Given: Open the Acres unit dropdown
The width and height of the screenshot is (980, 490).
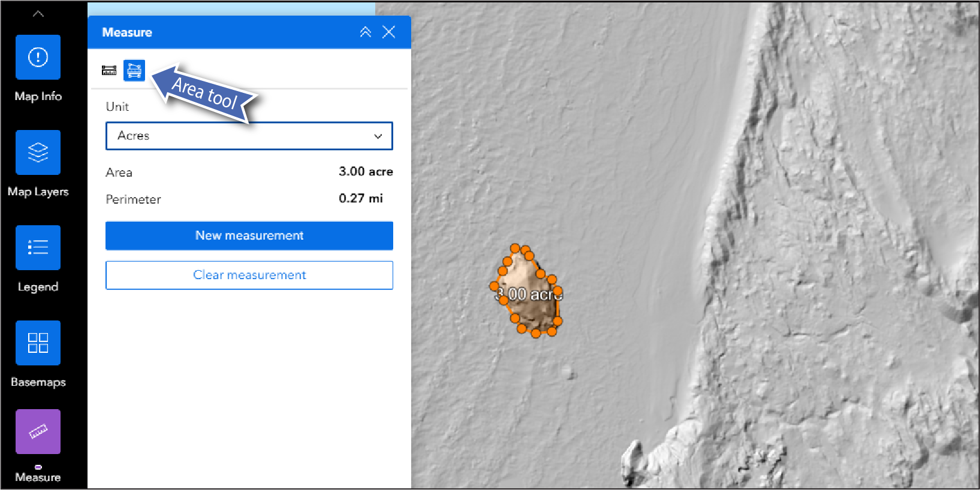Looking at the screenshot, I should pyautogui.click(x=249, y=136).
